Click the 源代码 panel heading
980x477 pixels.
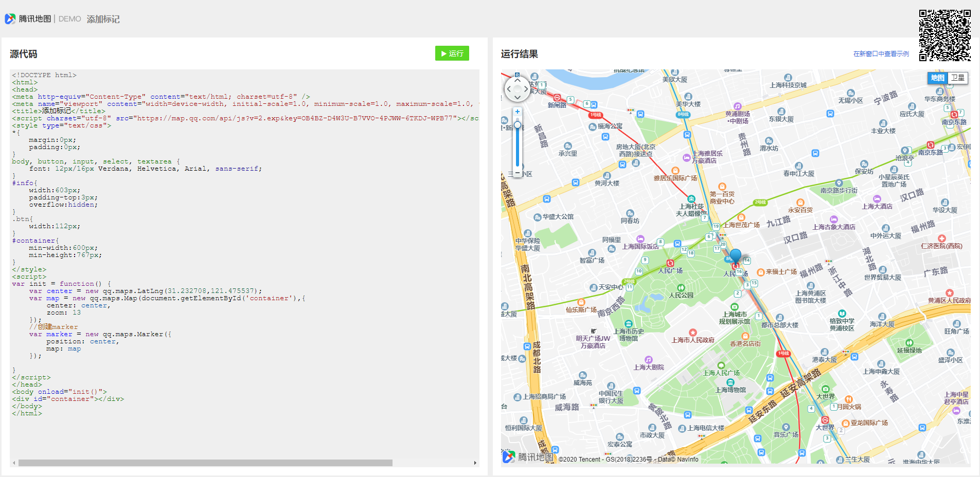coord(24,54)
